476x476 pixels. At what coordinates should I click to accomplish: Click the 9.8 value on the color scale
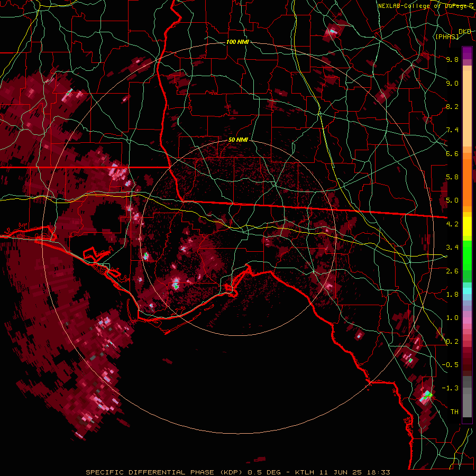coord(452,59)
